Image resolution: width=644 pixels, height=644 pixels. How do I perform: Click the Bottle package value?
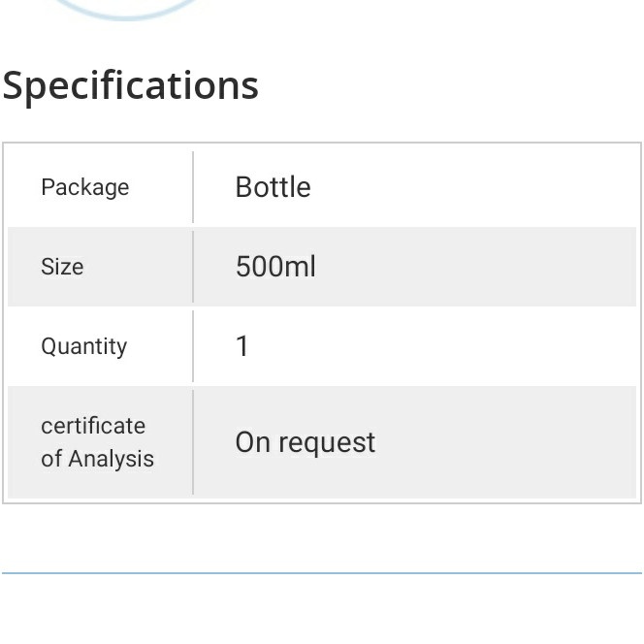[x=273, y=187]
